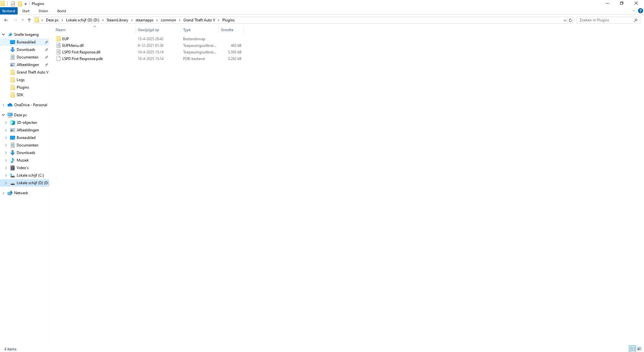
Task: Open the address bar history dropdown
Action: pyautogui.click(x=565, y=20)
